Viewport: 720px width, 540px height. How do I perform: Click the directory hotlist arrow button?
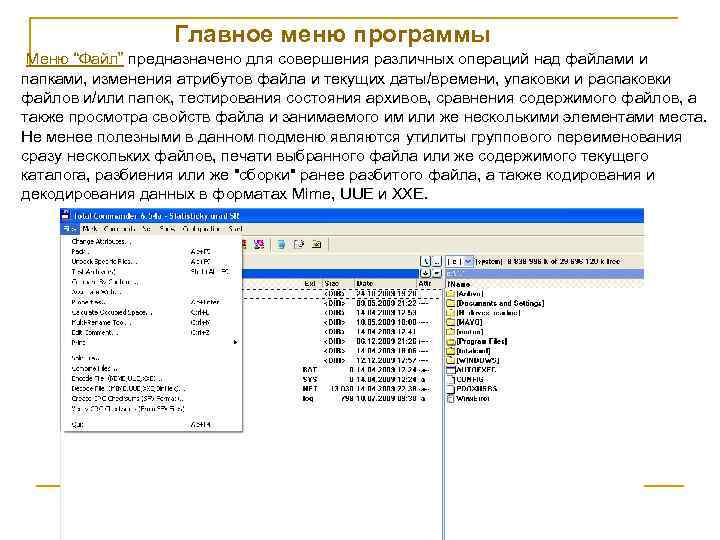tap(425, 274)
